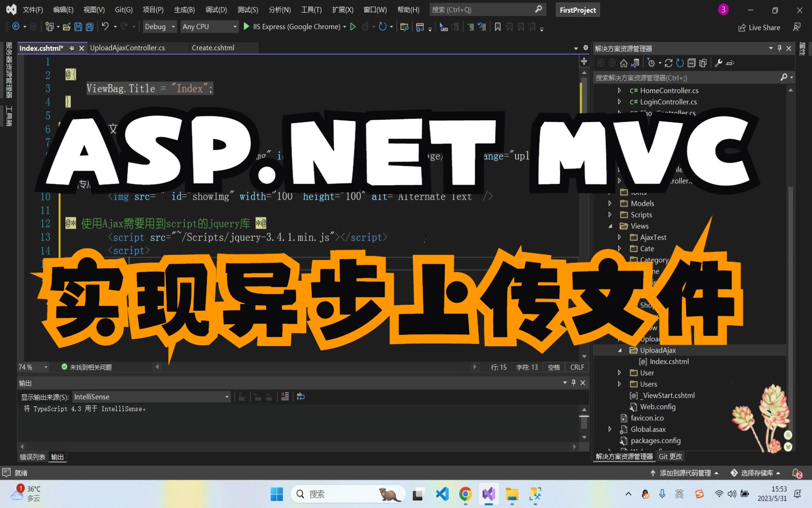
Task: Expand the Models folder node
Action: 610,203
